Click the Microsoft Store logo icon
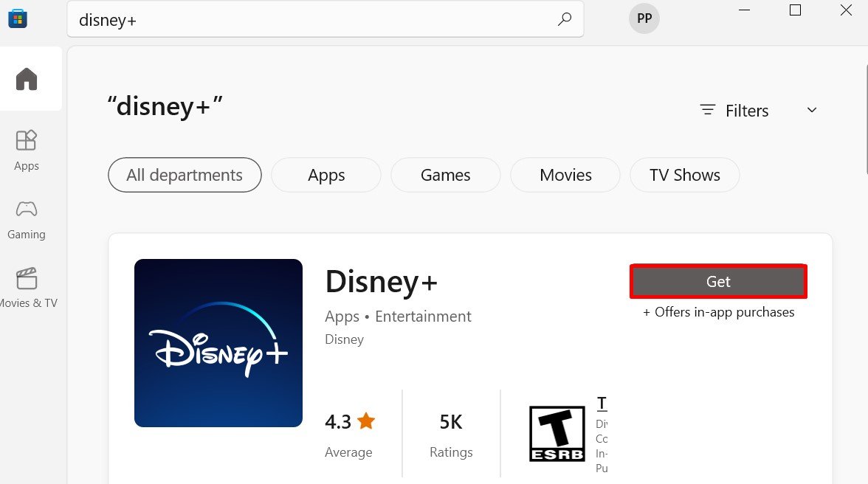868x484 pixels. click(x=18, y=18)
